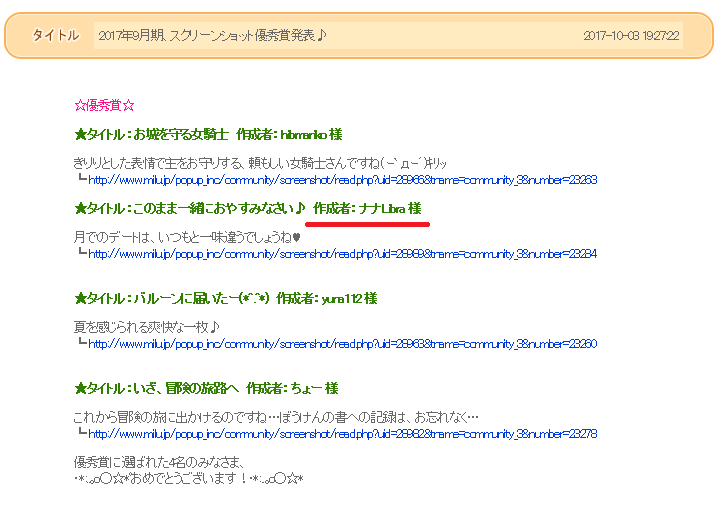727x513 pixels.
Task: Click the star before このまま一緒におやすみなさい title
Action: pyautogui.click(x=80, y=208)
